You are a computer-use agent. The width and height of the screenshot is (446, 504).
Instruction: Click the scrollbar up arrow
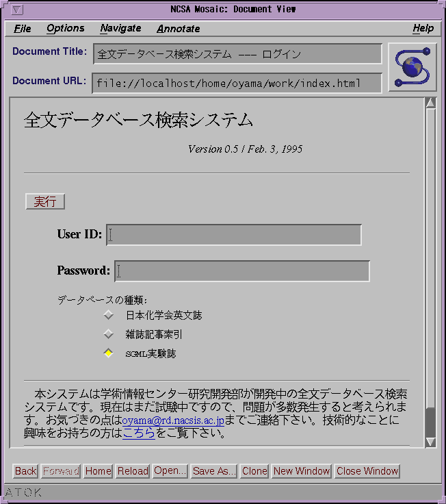pos(430,103)
